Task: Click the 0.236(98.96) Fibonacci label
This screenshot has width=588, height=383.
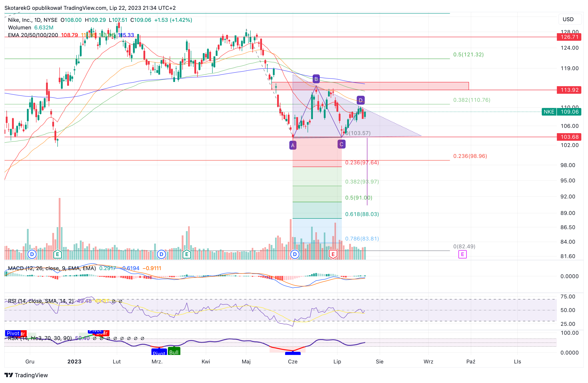Action: pos(470,156)
